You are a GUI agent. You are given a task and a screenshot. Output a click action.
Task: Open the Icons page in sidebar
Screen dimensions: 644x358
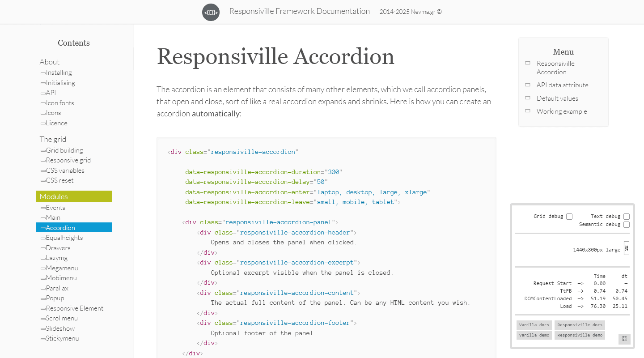[x=53, y=113]
